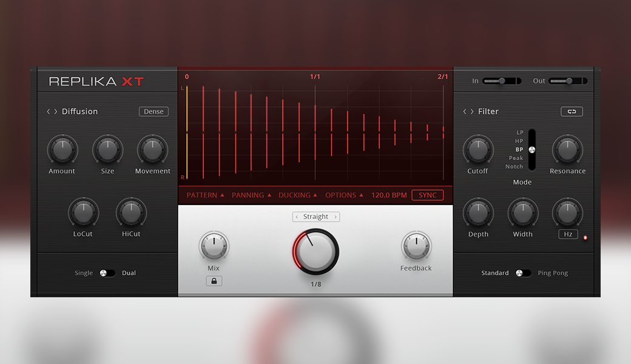Click the red LFO indicator light
Image resolution: width=631 pixels, height=364 pixels.
tap(585, 238)
